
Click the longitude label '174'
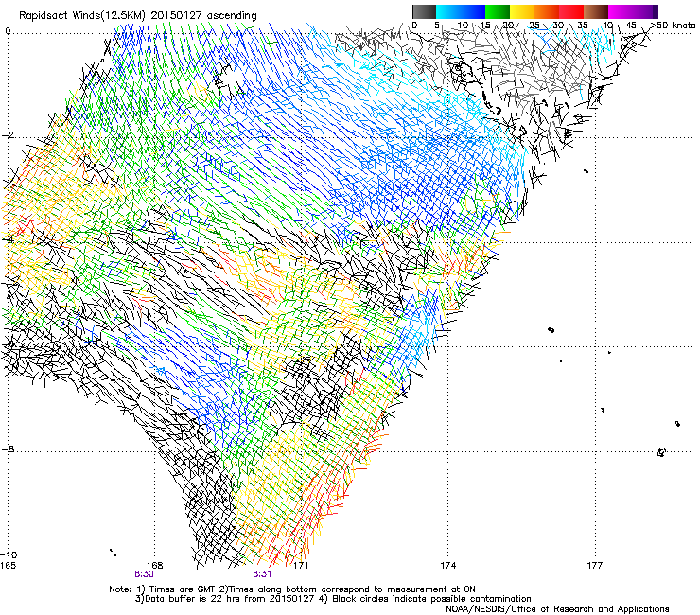coord(448,566)
